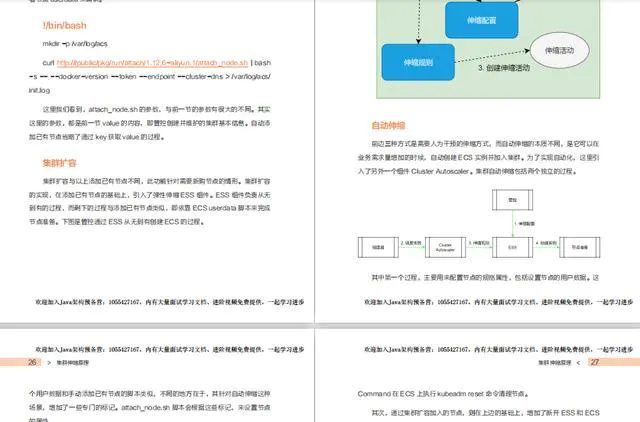Click the "集群伸缩原理" header beside page 26
This screenshot has height=422, width=640.
pos(72,362)
